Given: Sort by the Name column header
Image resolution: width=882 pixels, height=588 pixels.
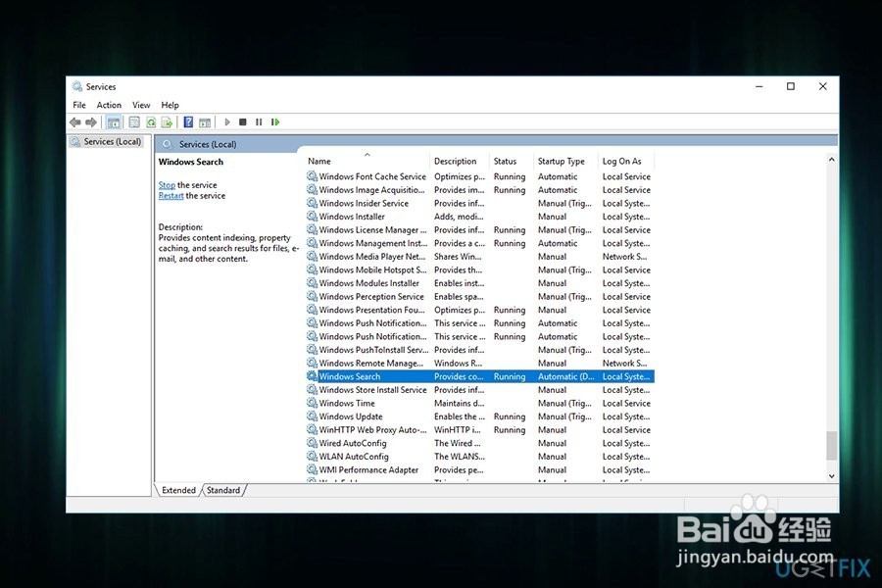Looking at the screenshot, I should pos(367,161).
